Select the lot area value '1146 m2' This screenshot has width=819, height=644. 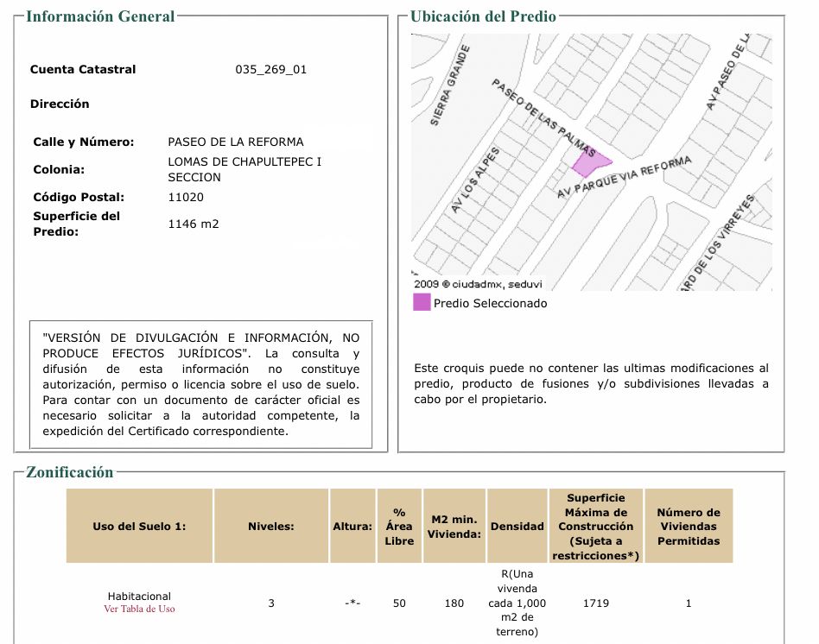[194, 224]
